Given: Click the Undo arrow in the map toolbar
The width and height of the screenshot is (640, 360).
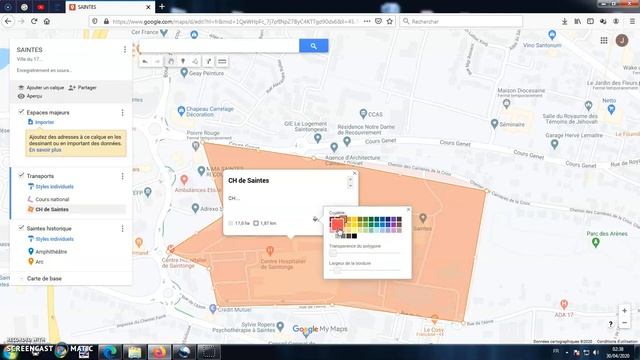Looking at the screenshot, I should click(145, 62).
